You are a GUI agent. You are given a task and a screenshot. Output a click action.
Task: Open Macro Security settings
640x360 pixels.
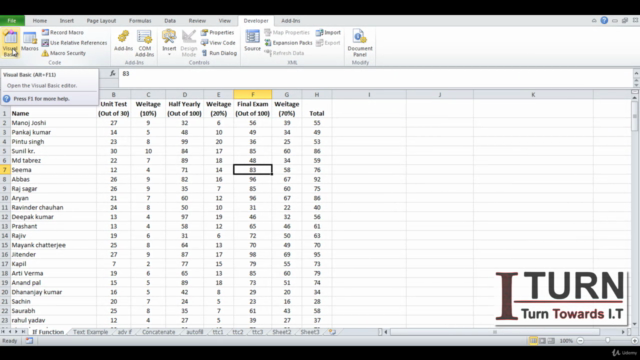64,53
